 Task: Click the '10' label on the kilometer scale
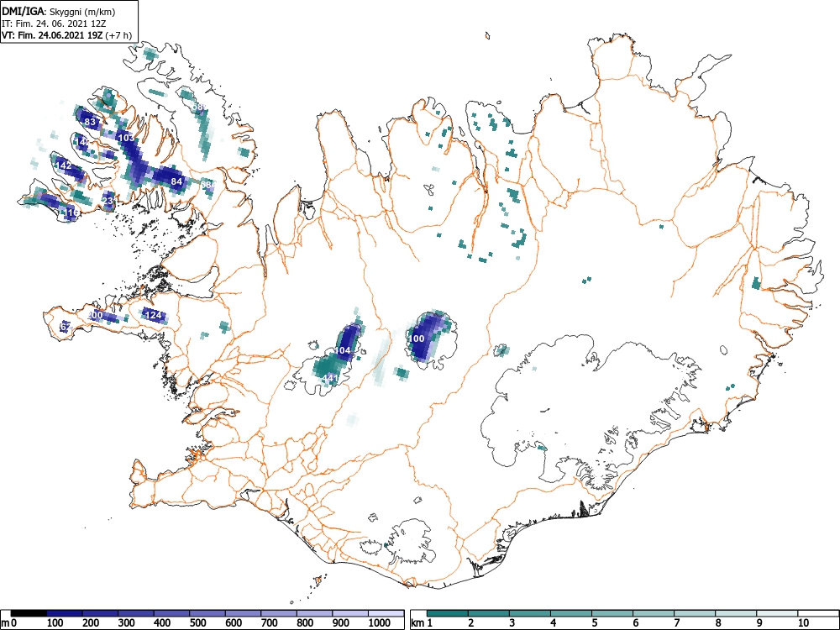(802, 623)
